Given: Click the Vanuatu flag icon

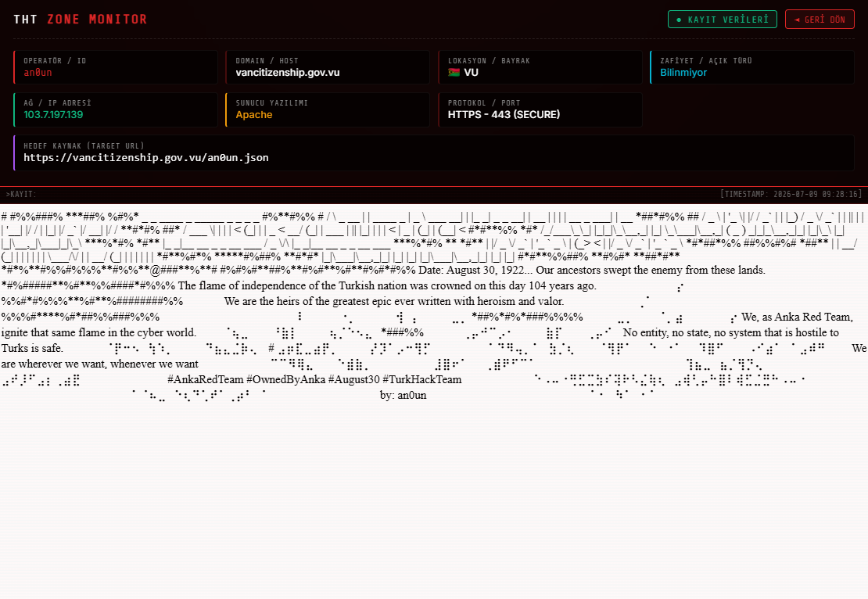Looking at the screenshot, I should point(454,73).
